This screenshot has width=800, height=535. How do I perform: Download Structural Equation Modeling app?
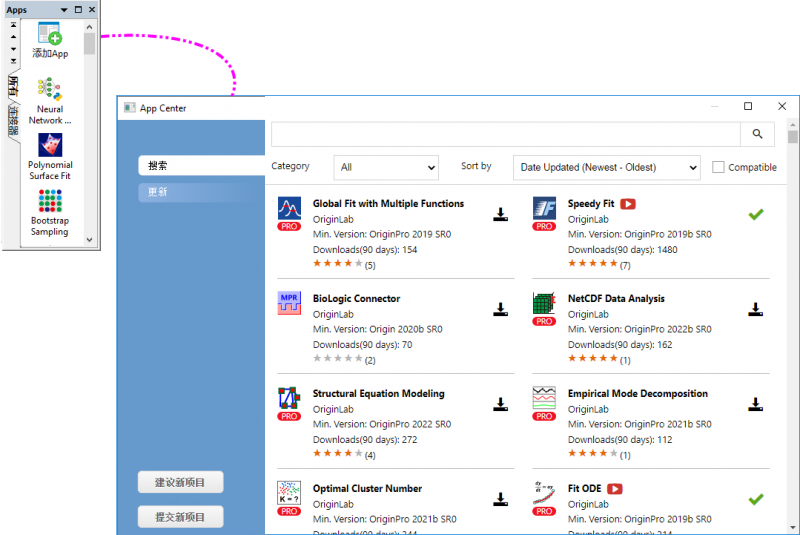501,404
